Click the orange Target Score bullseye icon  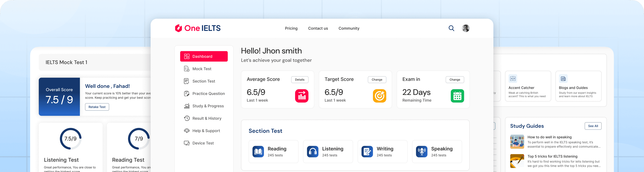click(x=380, y=96)
